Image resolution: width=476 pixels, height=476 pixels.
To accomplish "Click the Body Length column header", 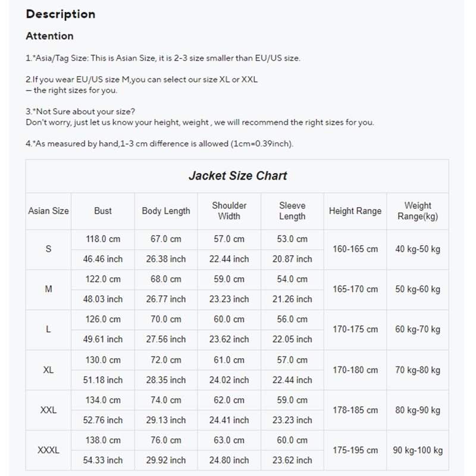I will [166, 211].
